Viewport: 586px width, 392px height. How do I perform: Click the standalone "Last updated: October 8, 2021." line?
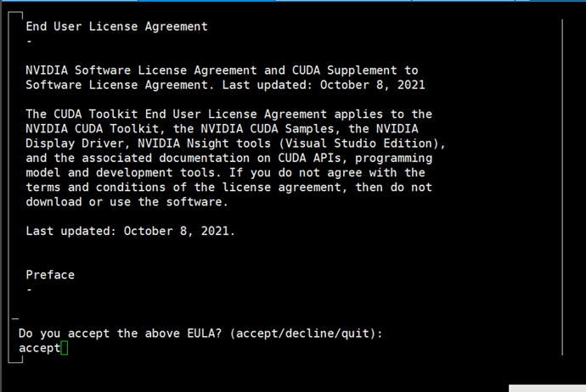[131, 231]
